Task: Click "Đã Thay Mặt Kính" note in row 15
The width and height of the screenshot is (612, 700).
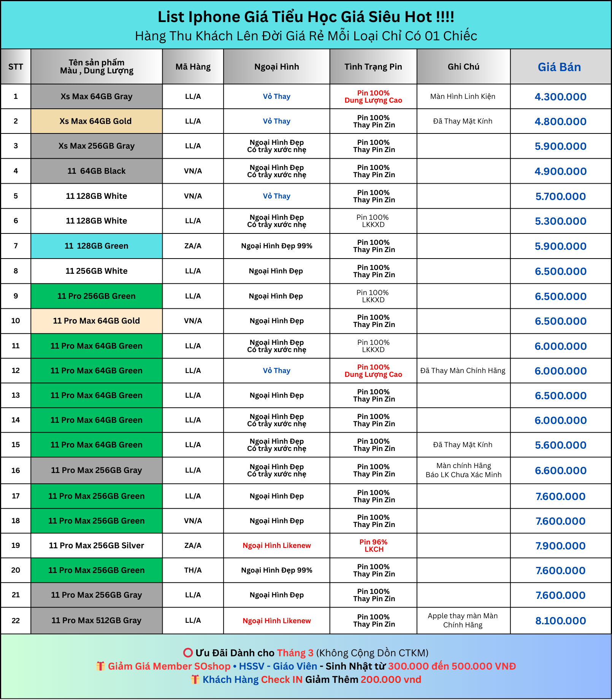Action: tap(463, 445)
